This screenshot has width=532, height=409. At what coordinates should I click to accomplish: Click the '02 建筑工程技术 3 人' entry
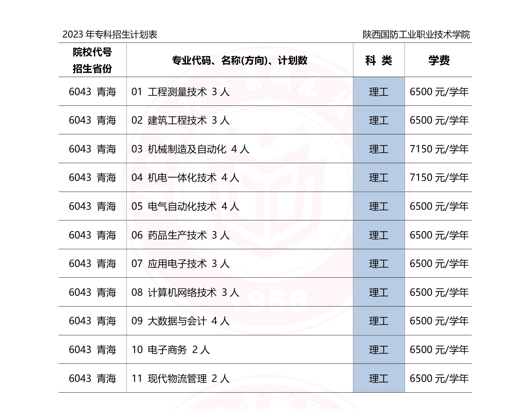pyautogui.click(x=180, y=120)
